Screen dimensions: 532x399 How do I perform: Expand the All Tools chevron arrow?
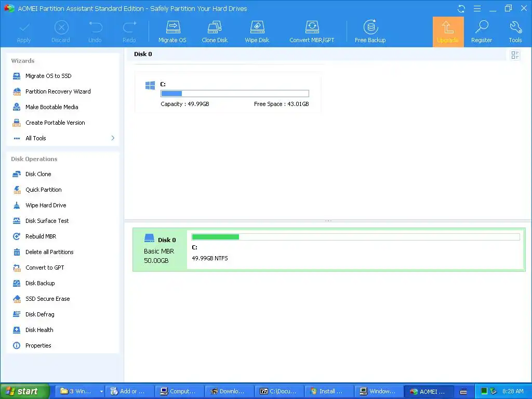[x=113, y=138]
